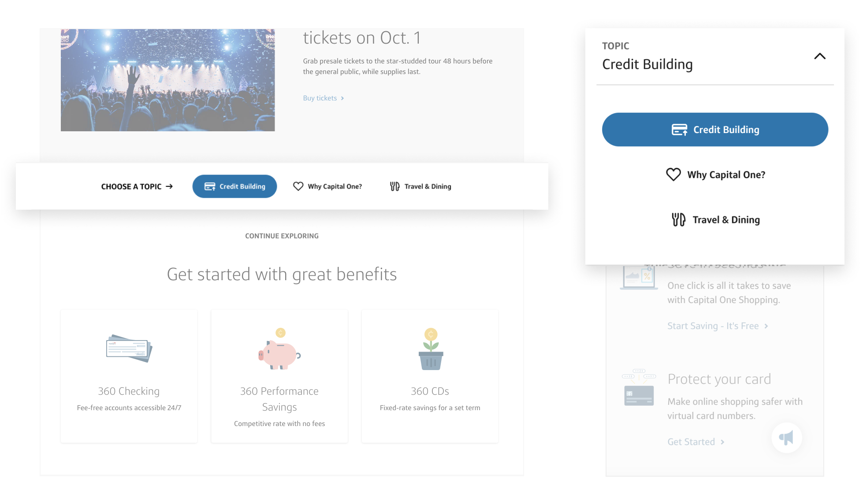Click the virtual card protection icon
The height and width of the screenshot is (504, 863).
click(639, 388)
